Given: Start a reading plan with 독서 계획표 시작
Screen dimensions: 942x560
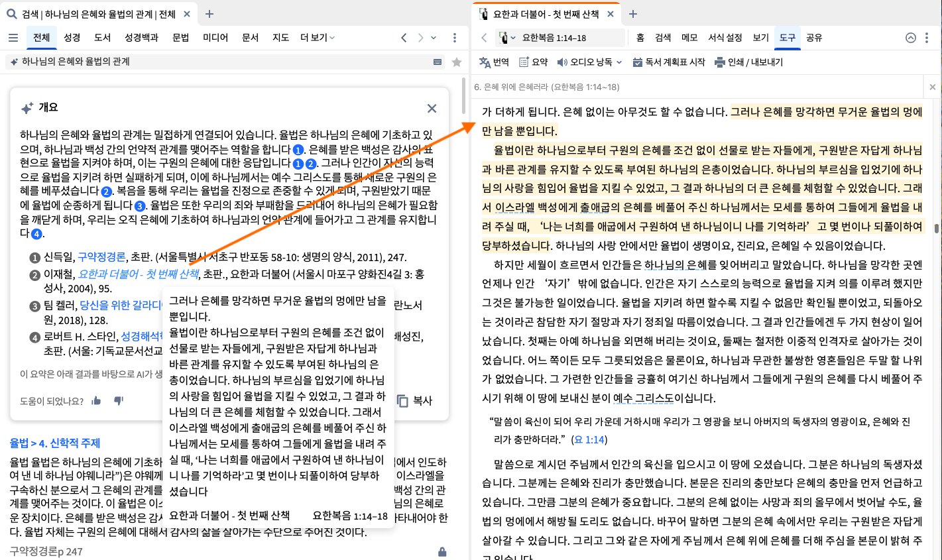Looking at the screenshot, I should pos(668,62).
